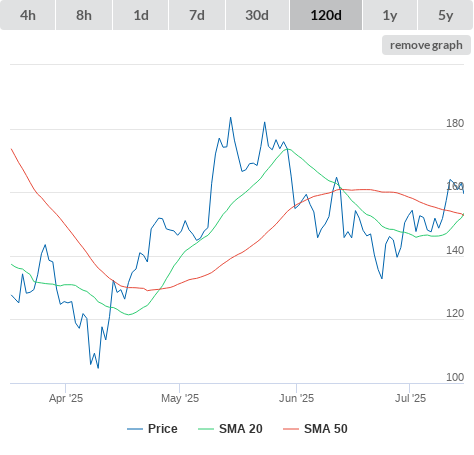This screenshot has height=455, width=474.
Task: Select the 120 y-axis label
Action: (x=455, y=313)
